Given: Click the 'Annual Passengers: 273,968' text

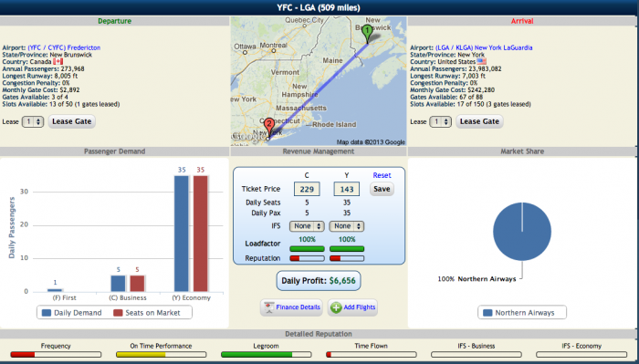Looking at the screenshot, I should click(43, 68).
